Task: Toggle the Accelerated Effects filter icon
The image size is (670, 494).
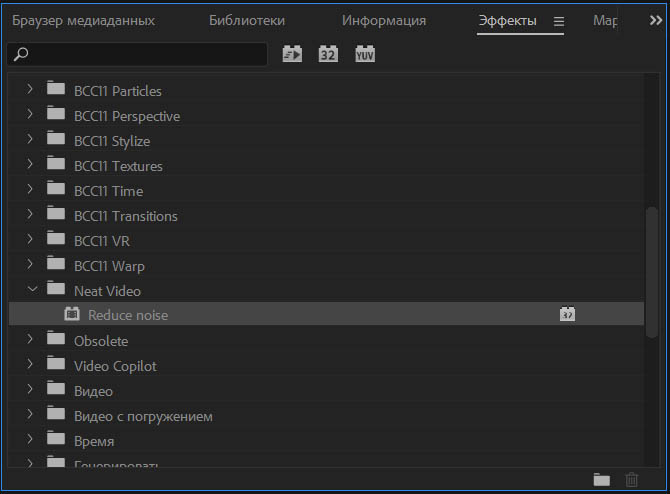Action: pyautogui.click(x=292, y=54)
